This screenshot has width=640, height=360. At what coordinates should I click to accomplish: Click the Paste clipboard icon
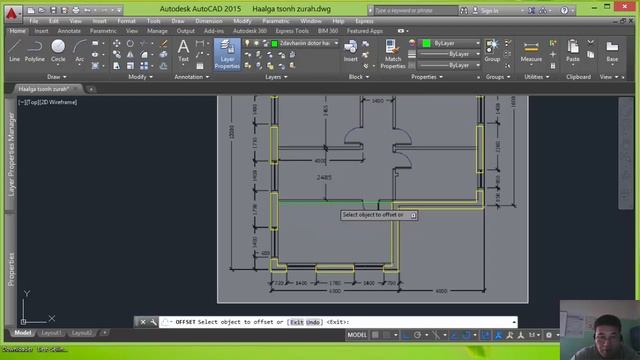pyautogui.click(x=573, y=51)
